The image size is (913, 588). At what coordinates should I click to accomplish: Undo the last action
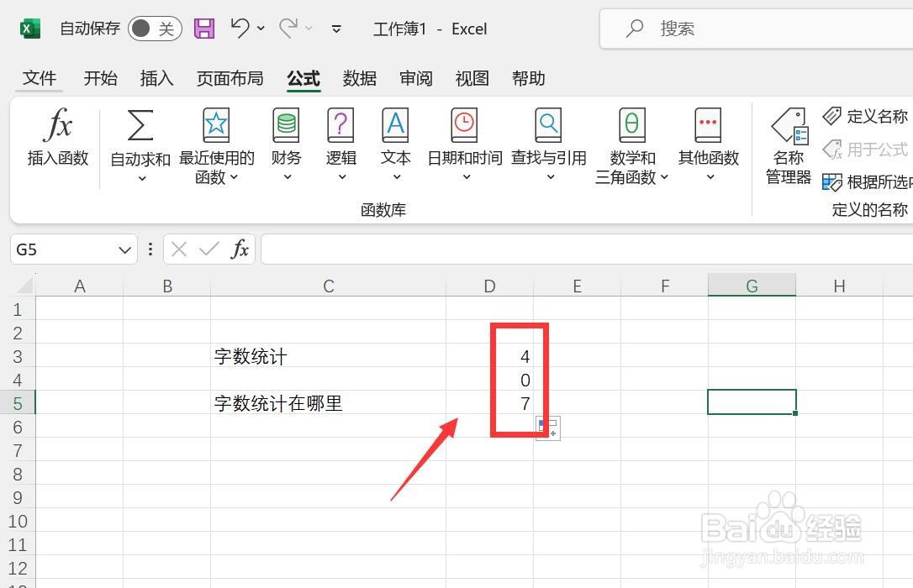point(240,28)
